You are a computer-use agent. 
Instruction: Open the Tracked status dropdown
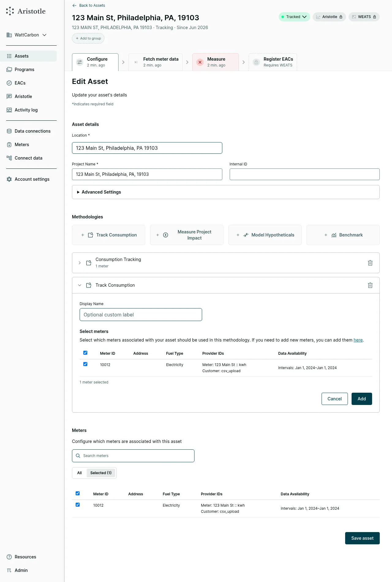(x=294, y=17)
